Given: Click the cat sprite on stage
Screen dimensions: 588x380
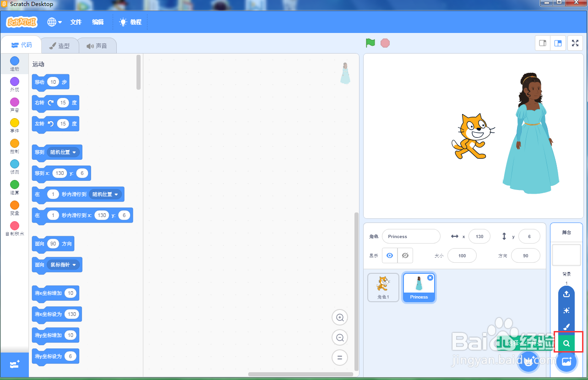Looking at the screenshot, I should click(473, 136).
